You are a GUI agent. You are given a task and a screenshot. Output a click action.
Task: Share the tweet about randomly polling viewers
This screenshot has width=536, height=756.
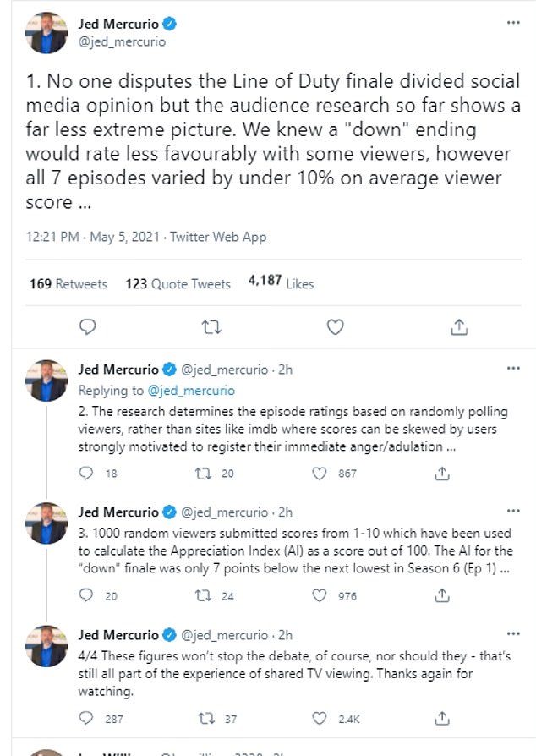(441, 474)
